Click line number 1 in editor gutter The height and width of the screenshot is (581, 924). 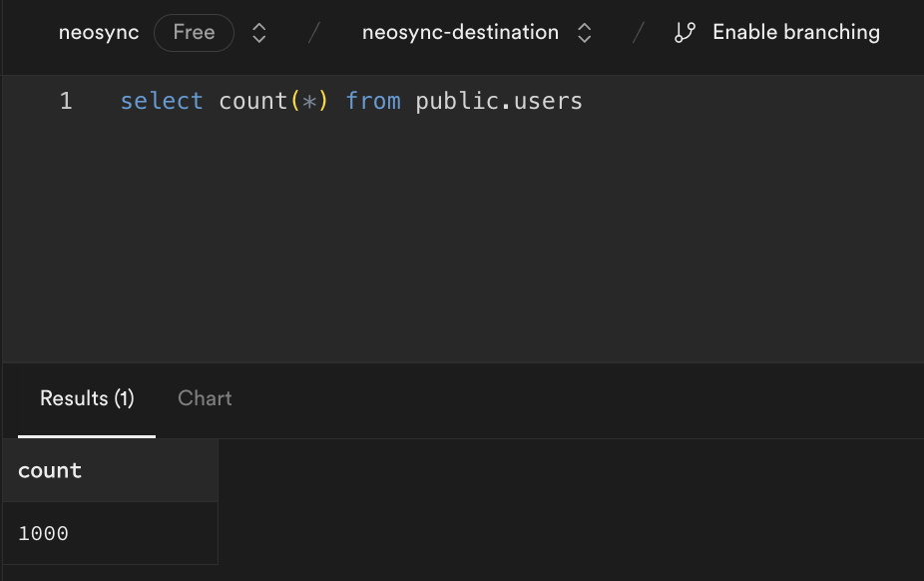[x=66, y=101]
